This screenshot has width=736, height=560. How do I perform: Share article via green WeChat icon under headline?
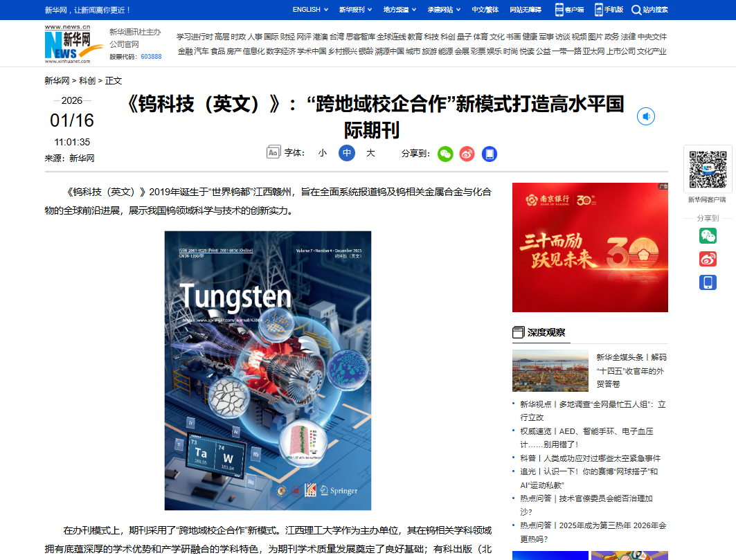(x=445, y=154)
